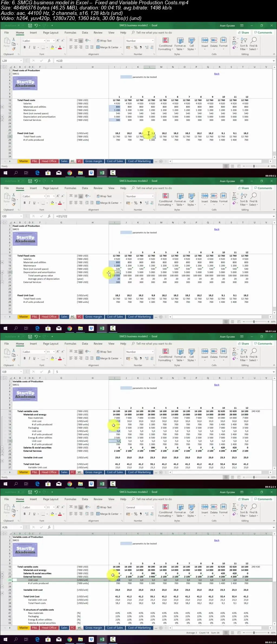Click Undo arrow in frame with name box L28
The width and height of the screenshot is (277, 644).
coord(36,25)
